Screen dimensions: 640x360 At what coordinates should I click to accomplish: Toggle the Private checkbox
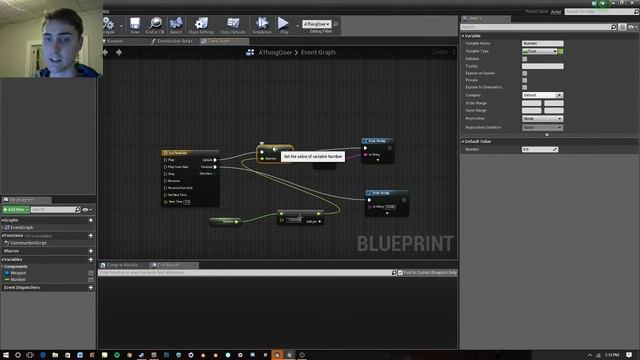pyautogui.click(x=524, y=80)
